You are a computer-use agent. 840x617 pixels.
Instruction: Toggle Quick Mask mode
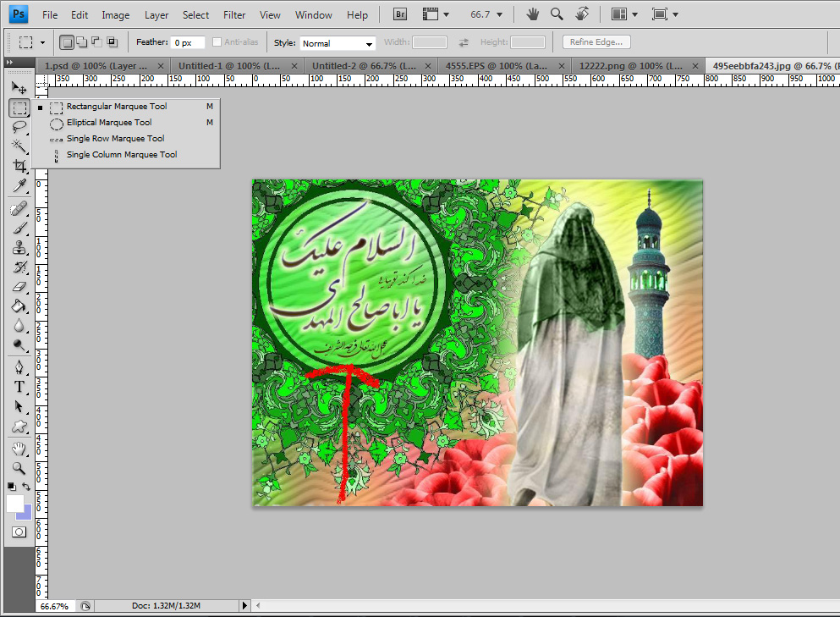pyautogui.click(x=19, y=532)
